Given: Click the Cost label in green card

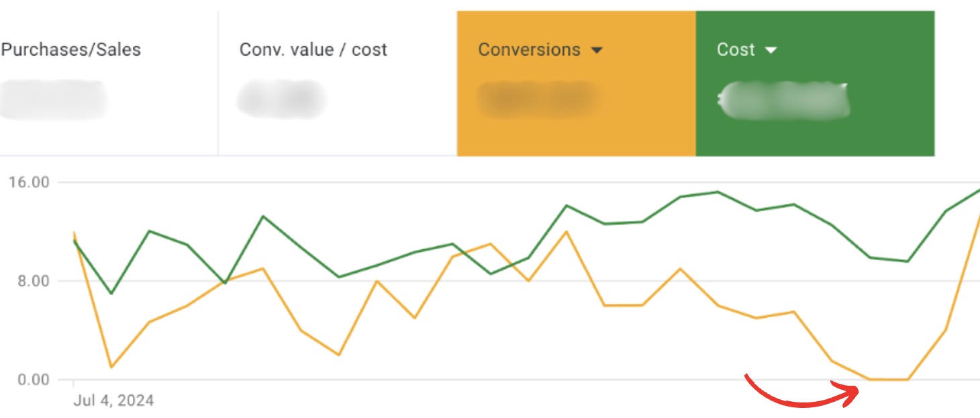Looking at the screenshot, I should [x=736, y=50].
